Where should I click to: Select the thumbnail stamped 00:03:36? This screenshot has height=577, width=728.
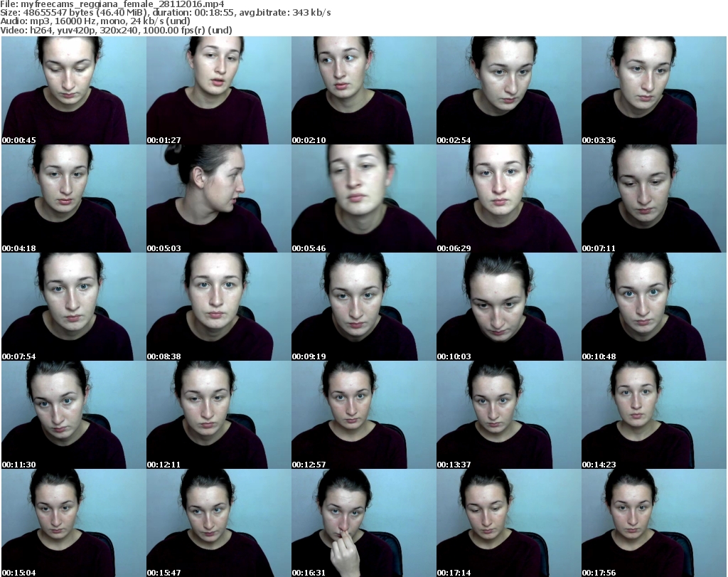coord(654,90)
